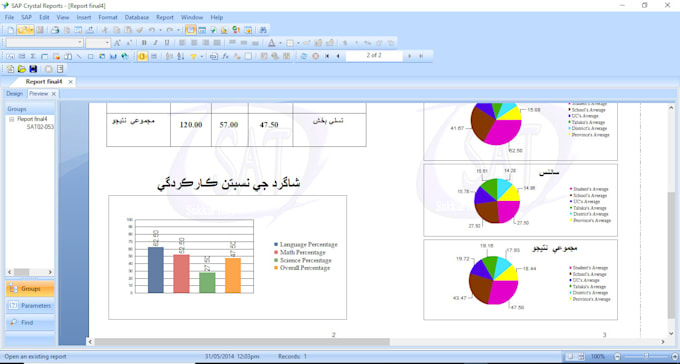Screen dimensions: 680x364
Task: Open the font size dropdown
Action: coord(107,43)
